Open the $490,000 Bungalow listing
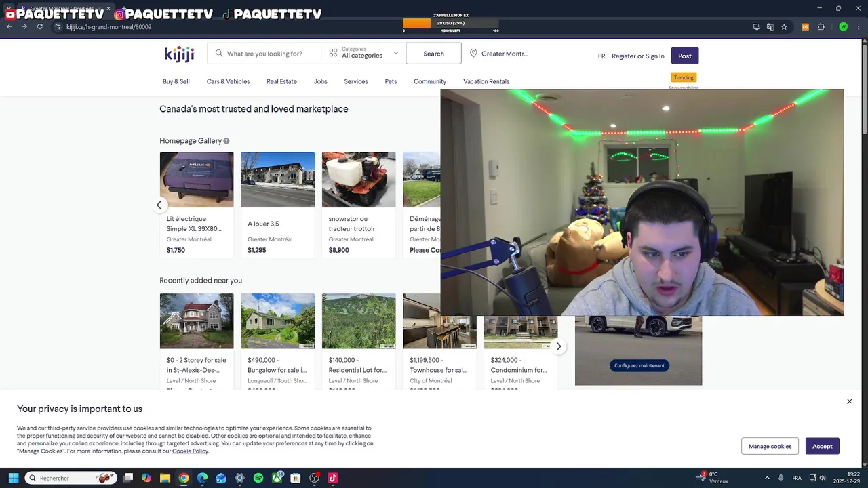This screenshot has height=488, width=868. pyautogui.click(x=277, y=341)
